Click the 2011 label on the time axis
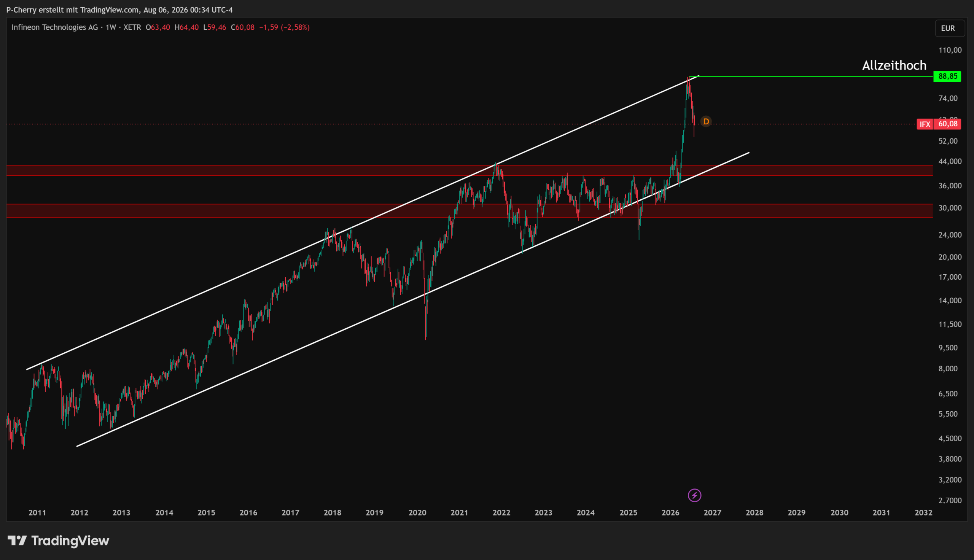974x560 pixels. (x=37, y=513)
